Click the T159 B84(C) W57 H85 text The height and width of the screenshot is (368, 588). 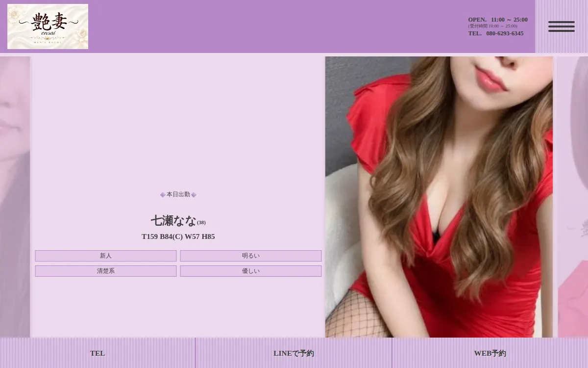178,237
